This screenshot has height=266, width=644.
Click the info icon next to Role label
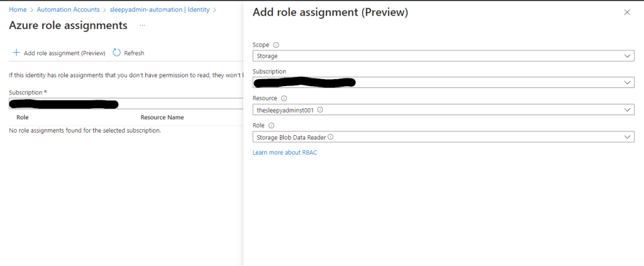[272, 126]
